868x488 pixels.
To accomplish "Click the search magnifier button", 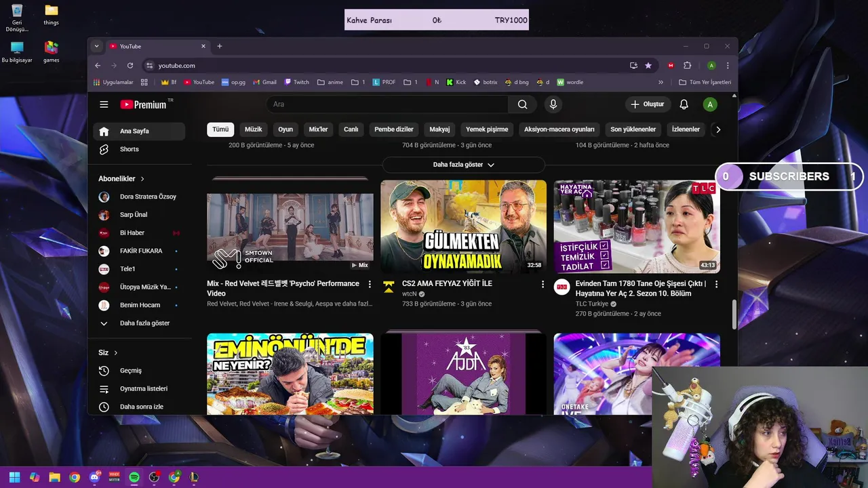I will click(522, 104).
